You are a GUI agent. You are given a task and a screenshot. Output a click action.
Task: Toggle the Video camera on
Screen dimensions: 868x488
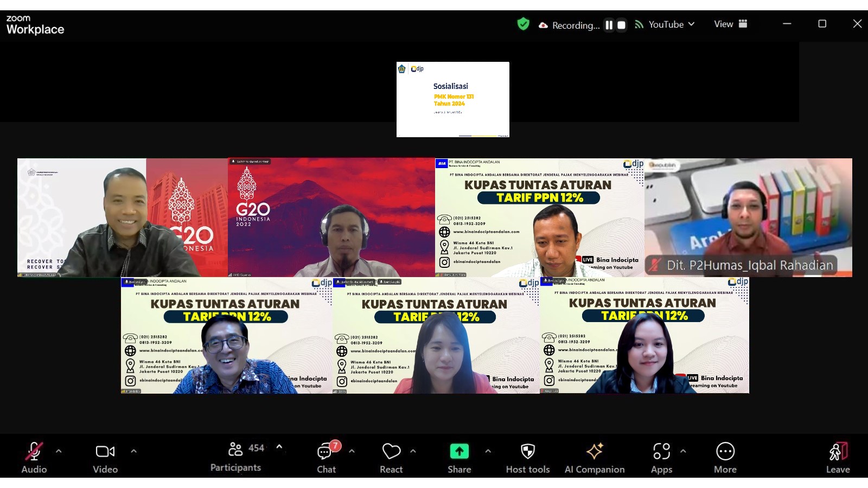[x=105, y=452]
